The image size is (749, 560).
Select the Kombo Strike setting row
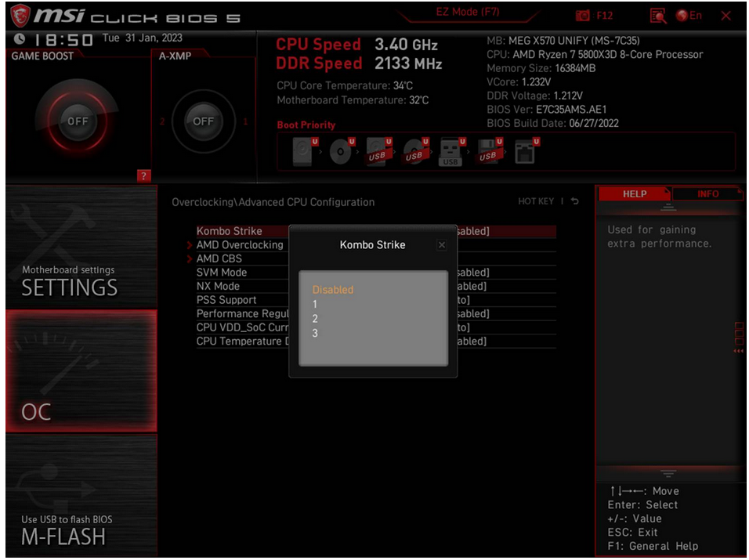[x=376, y=231]
